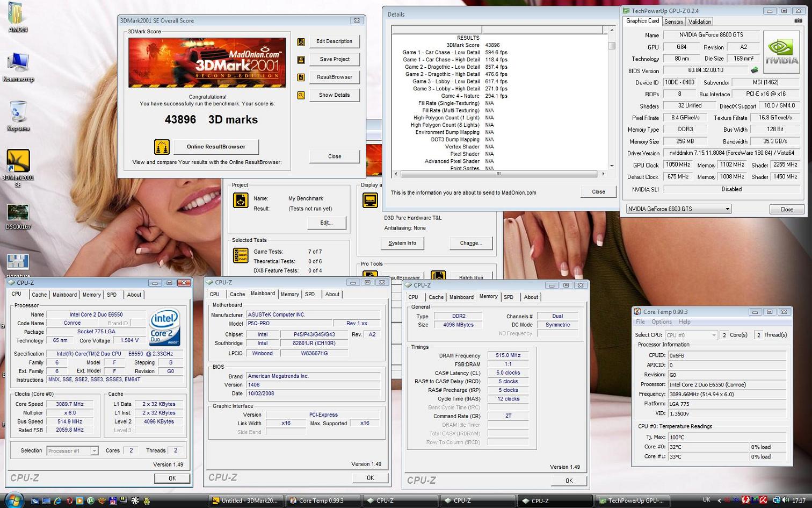The height and width of the screenshot is (508, 812).
Task: Click the fan icon in quick launch
Action: click(135, 501)
